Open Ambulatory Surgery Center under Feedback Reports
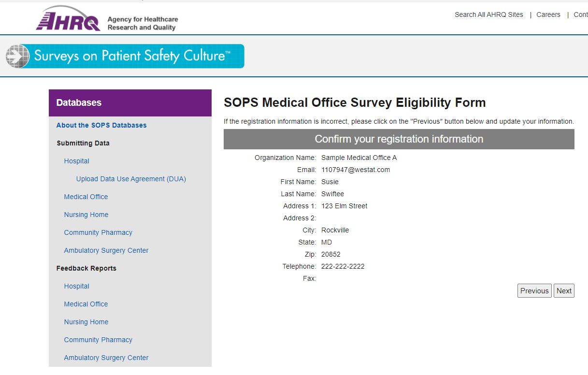This screenshot has height=375, width=588. click(x=106, y=358)
